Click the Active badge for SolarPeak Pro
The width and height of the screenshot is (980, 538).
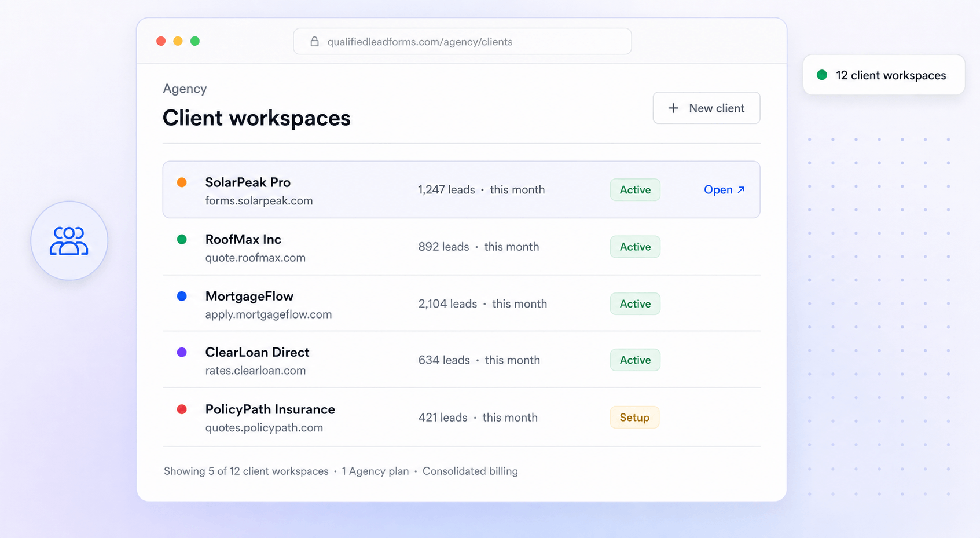point(635,190)
